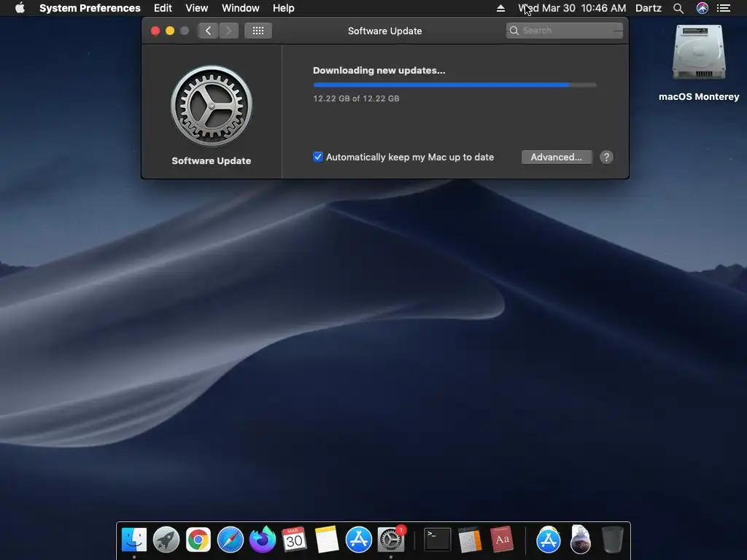747x560 pixels.
Task: Open help with the question mark button
Action: point(606,157)
